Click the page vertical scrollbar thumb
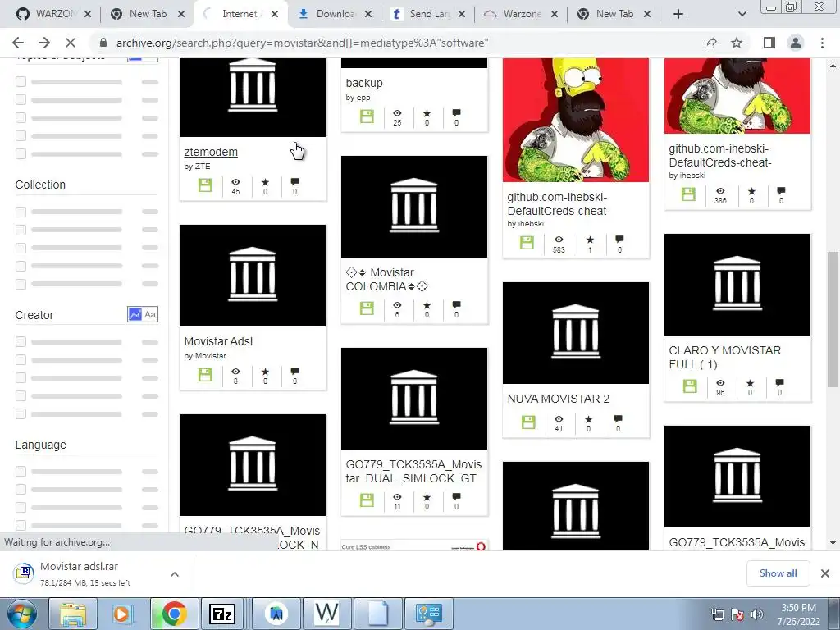The height and width of the screenshot is (630, 840). (x=833, y=319)
